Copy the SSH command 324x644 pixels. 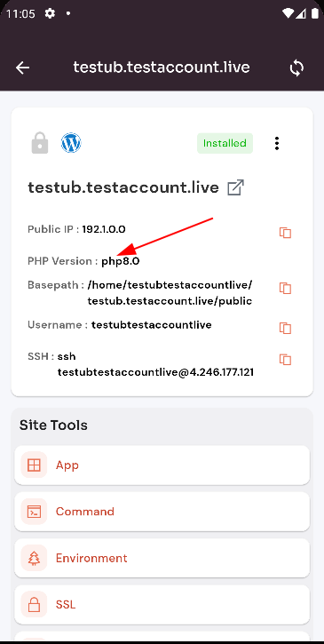click(286, 360)
